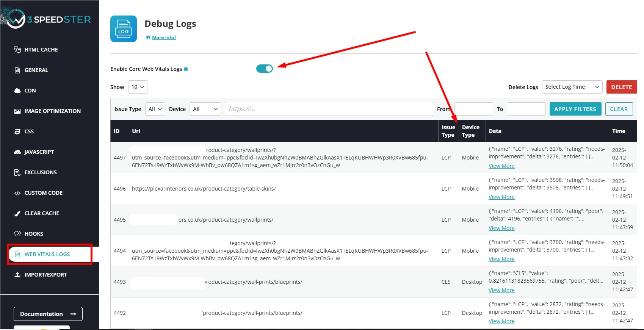644x330 pixels.
Task: Click the URL filter input field
Action: [329, 109]
